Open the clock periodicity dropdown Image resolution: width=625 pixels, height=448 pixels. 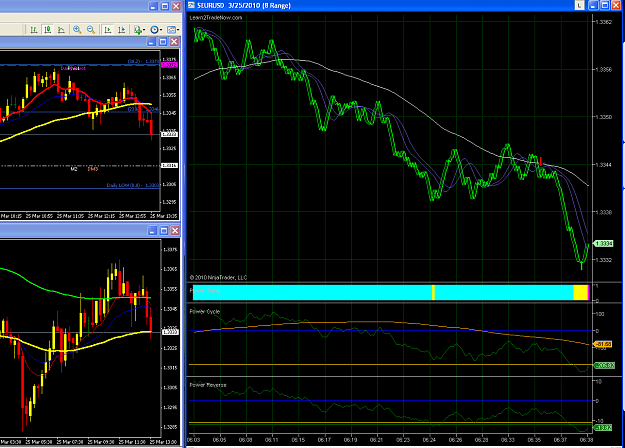(156, 30)
